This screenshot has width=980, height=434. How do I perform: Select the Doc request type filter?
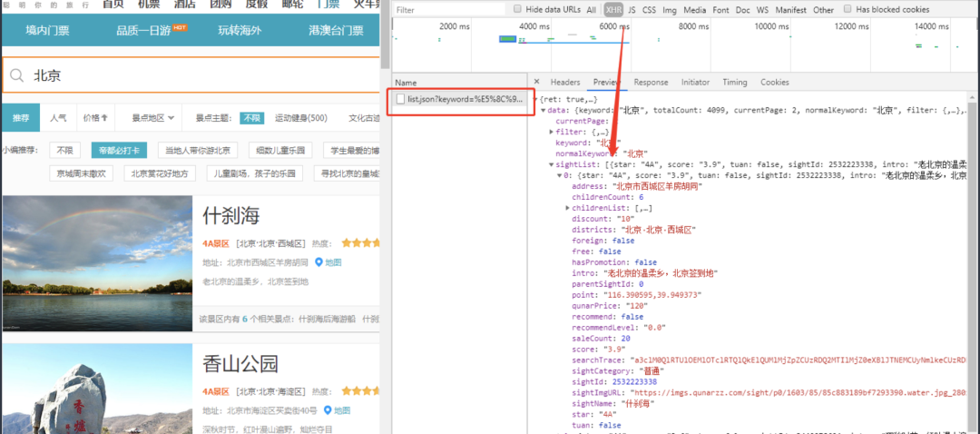click(x=742, y=10)
